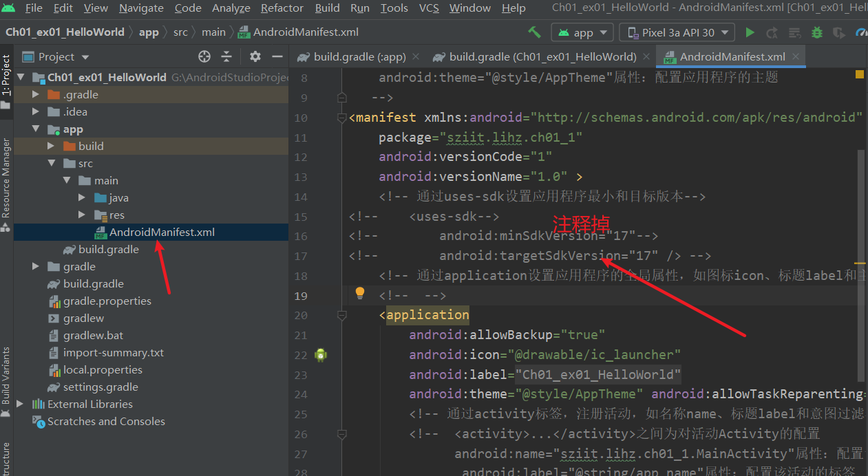Screen dimensions: 868x476
Task: Click the yellow warning marker atop editor stripe
Action: (860, 74)
